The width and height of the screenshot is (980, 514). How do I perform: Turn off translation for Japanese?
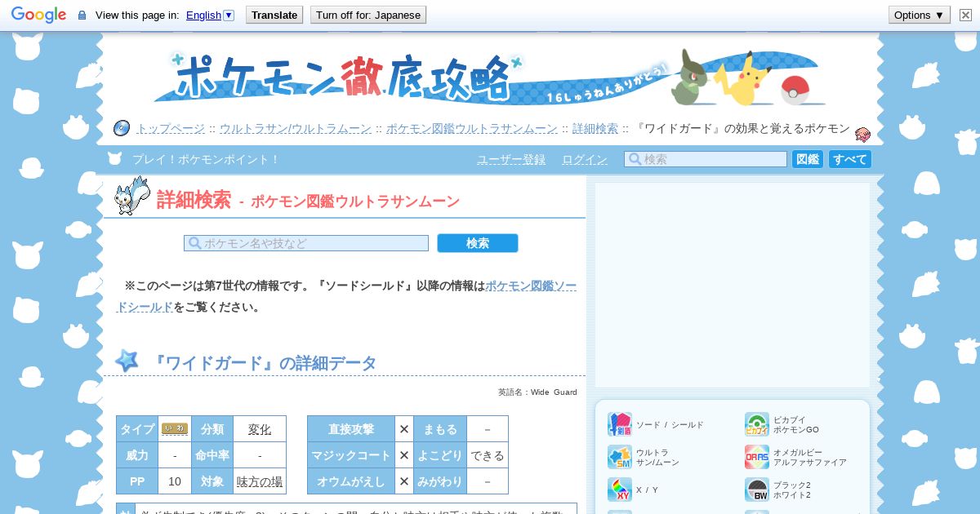[368, 15]
